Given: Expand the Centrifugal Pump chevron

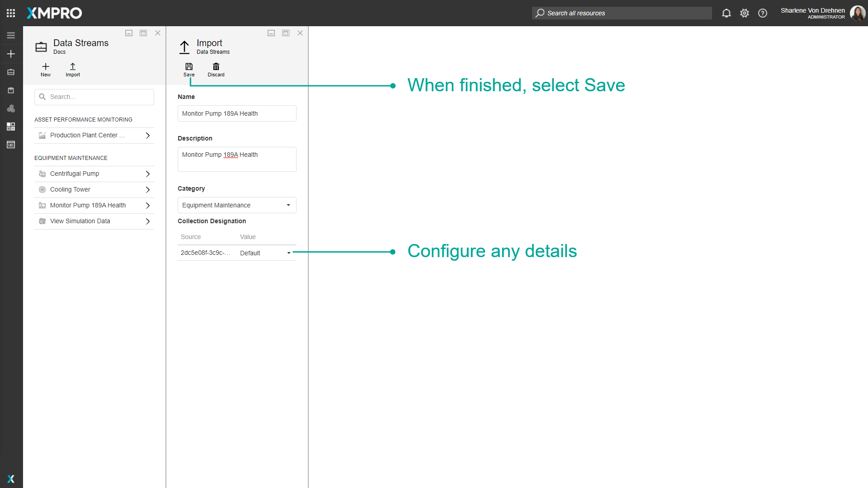Looking at the screenshot, I should tap(148, 174).
